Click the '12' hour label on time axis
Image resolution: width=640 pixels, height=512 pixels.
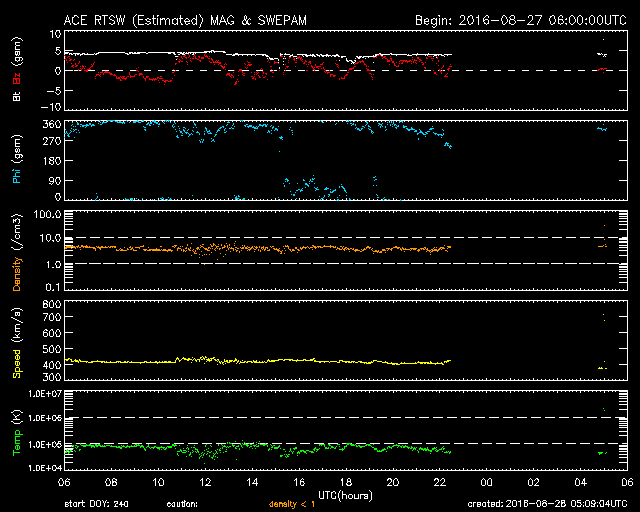pyautogui.click(x=205, y=483)
